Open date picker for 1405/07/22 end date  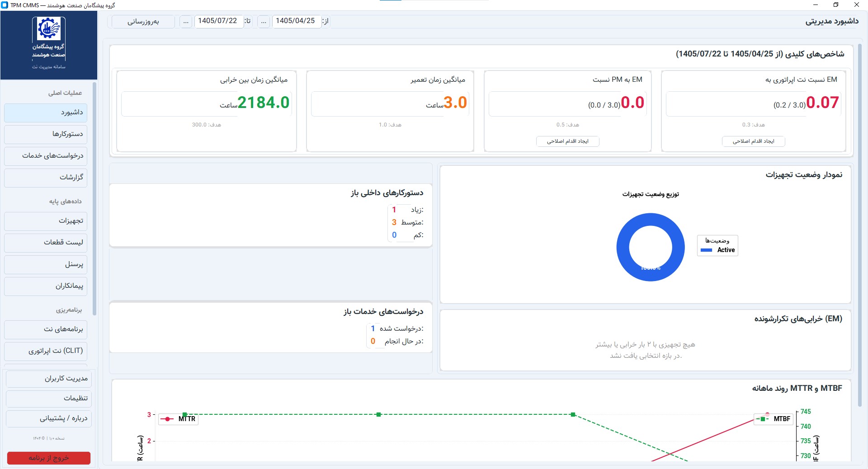[186, 22]
